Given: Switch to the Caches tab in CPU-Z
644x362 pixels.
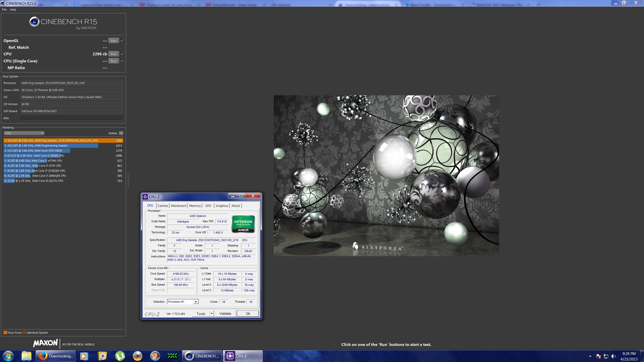Looking at the screenshot, I should coord(163,206).
